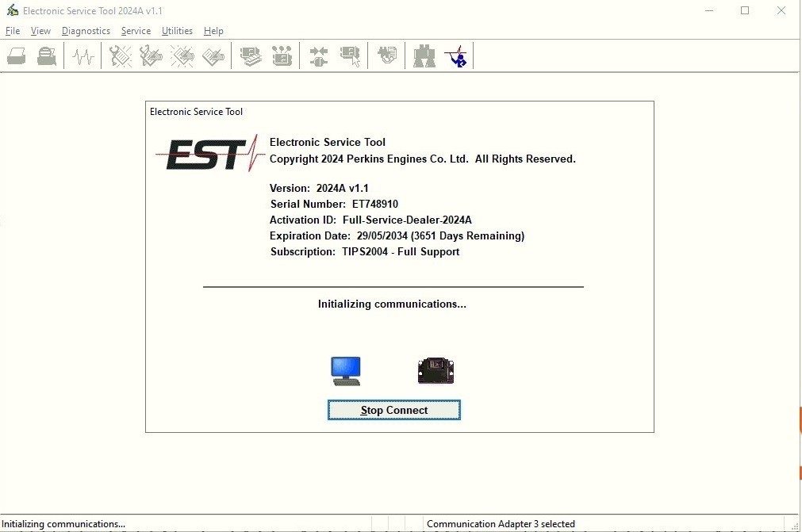Click the status bar text 'Initializing communications...'
Viewport: 802px width, 532px height.
click(x=63, y=524)
